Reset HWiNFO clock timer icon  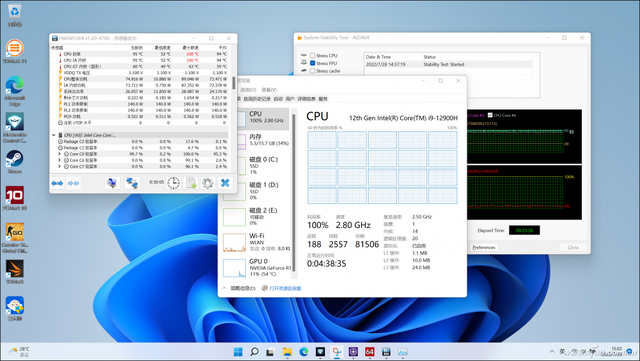pos(173,183)
